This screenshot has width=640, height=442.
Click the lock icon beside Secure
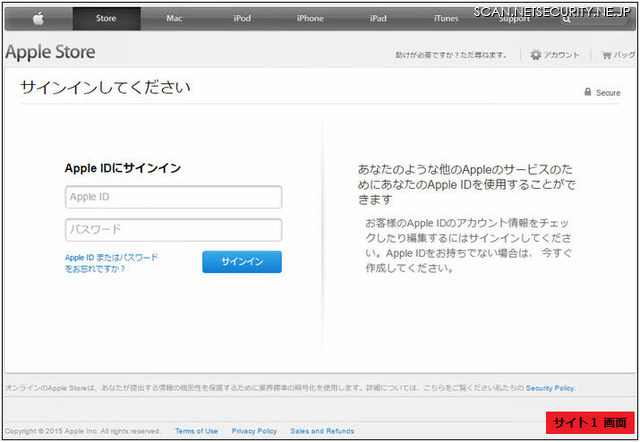pos(588,92)
